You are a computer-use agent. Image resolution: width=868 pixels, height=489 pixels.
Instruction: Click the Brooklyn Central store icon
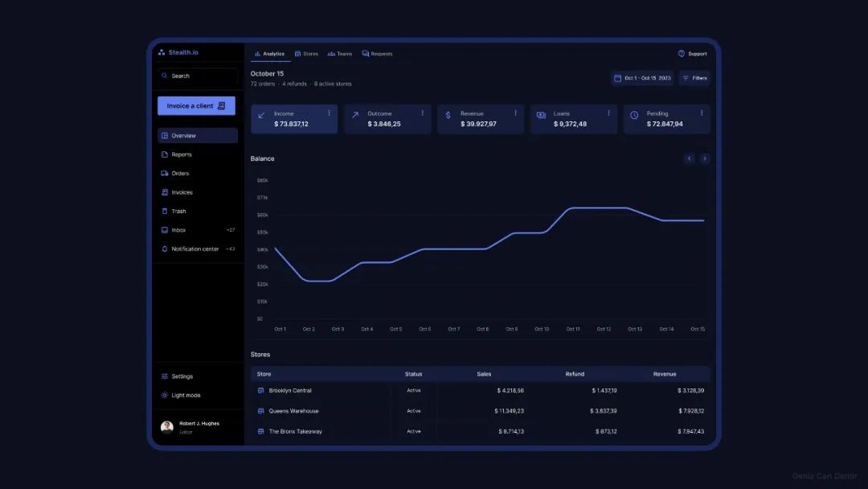click(x=260, y=391)
